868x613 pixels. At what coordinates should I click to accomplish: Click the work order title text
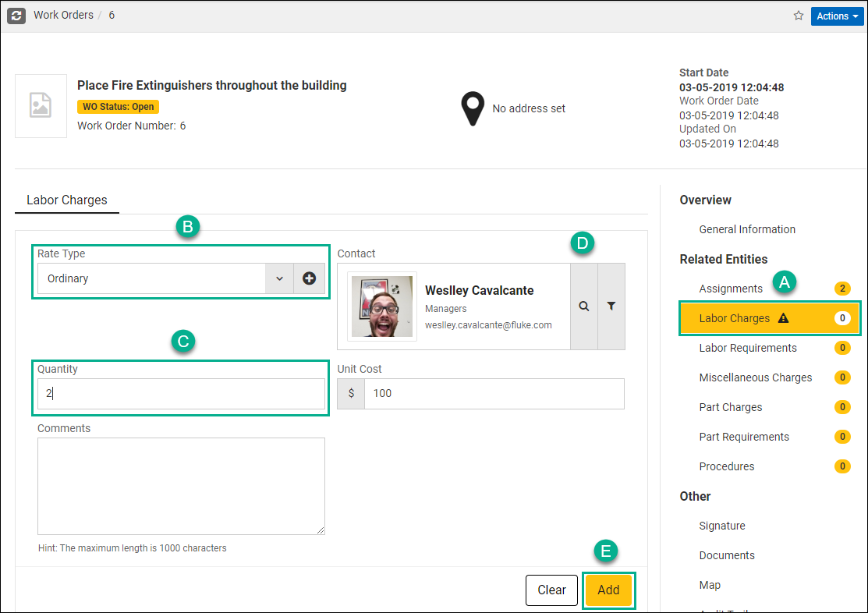click(x=212, y=85)
